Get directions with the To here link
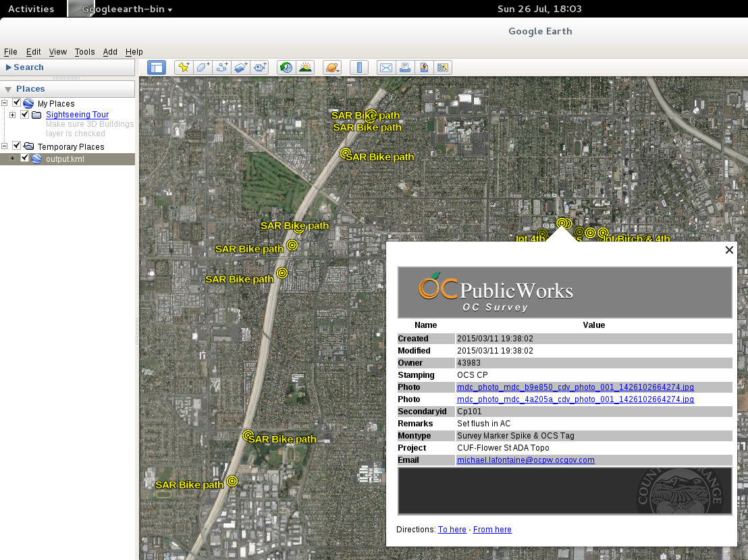Viewport: 748px width, 560px height. pyautogui.click(x=452, y=530)
